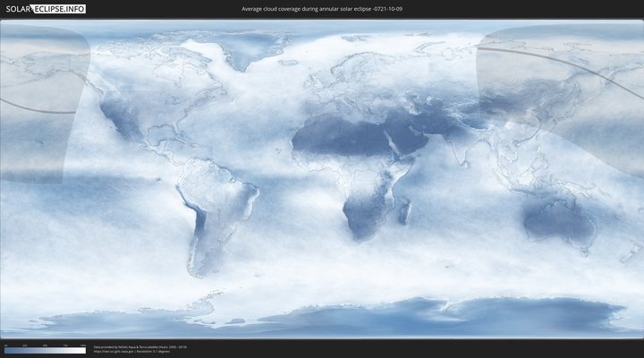Viewport: 644px width, 358px height.
Task: Click the NASA Aqua & Terra data credit
Action: pos(140,347)
